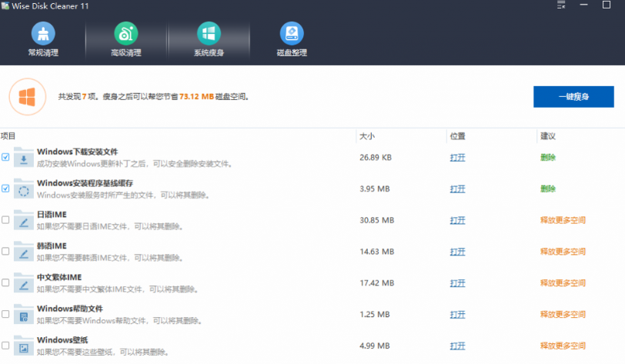Open location of Windows下载安装文件
Screen dimensions: 625x364
pyautogui.click(x=457, y=158)
